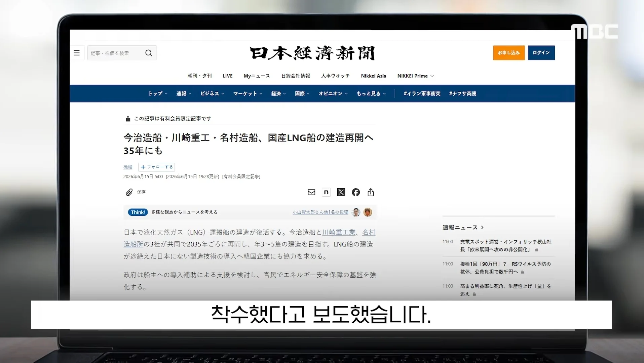
Task: Open the LIVE link
Action: pos(228,76)
